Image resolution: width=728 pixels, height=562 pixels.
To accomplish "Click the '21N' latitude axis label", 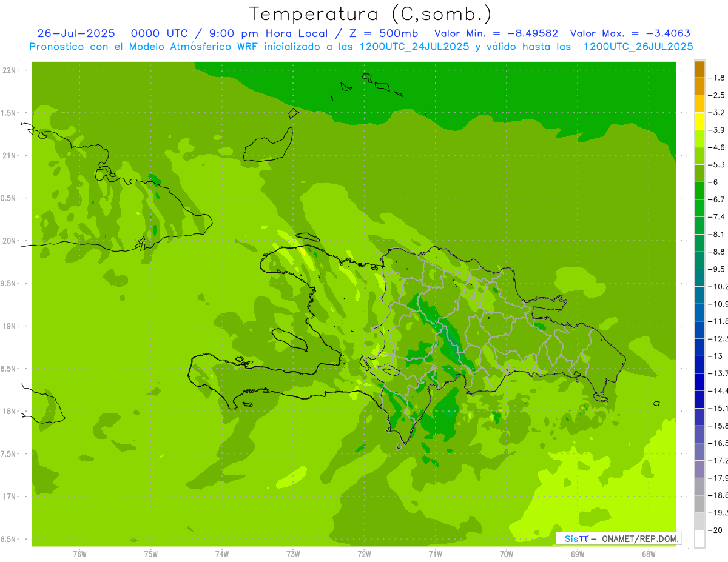I will (10, 155).
